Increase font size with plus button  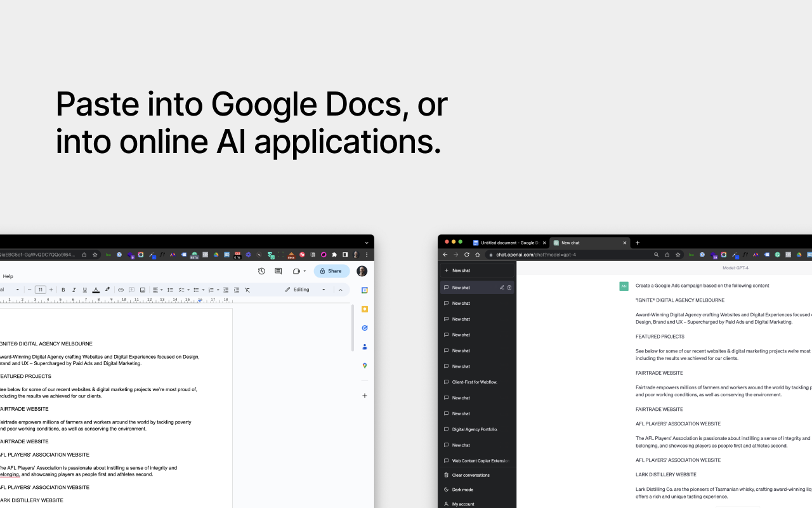51,290
